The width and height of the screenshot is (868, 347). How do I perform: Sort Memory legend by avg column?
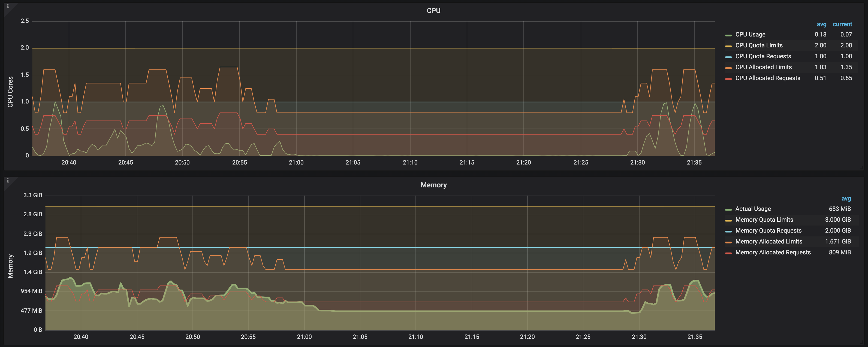(x=846, y=199)
